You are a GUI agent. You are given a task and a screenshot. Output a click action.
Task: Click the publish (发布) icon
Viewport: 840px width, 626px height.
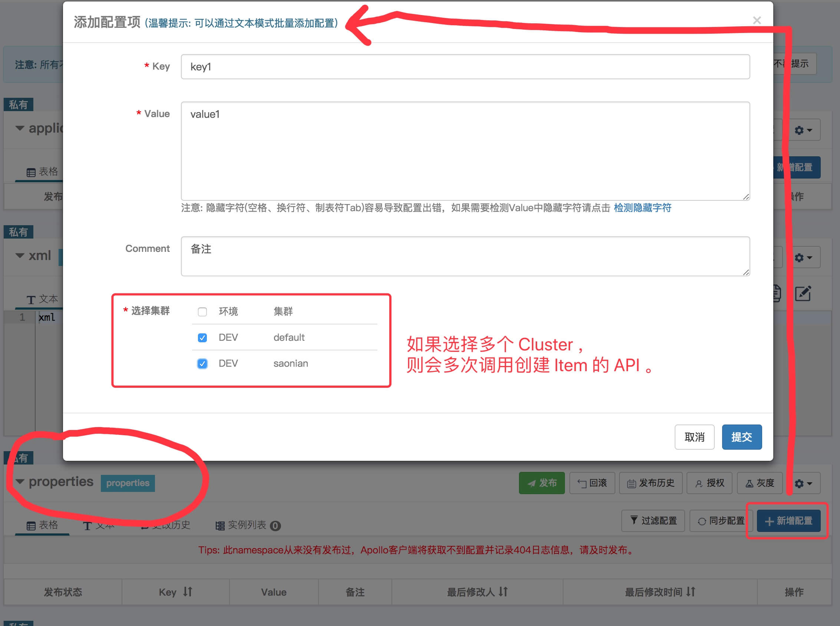click(542, 483)
